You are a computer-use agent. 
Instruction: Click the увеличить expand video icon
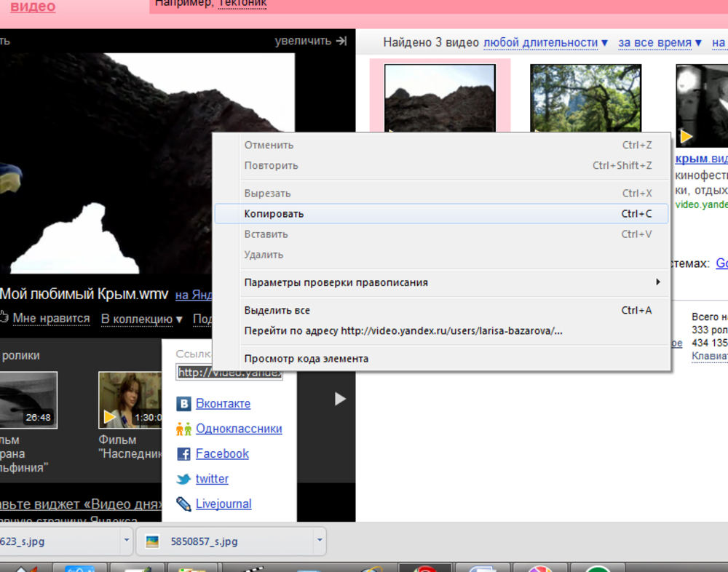tap(341, 41)
